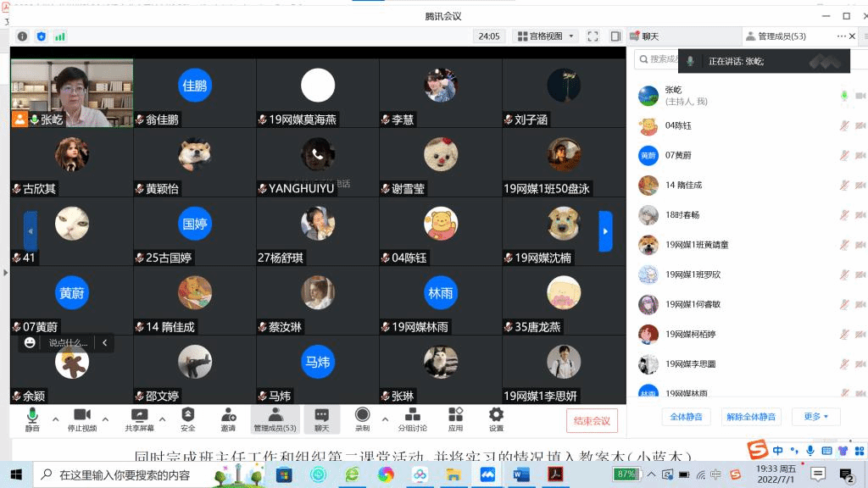Open 设置 settings gear in meeting toolbar
The height and width of the screenshot is (488, 868).
pyautogui.click(x=496, y=414)
